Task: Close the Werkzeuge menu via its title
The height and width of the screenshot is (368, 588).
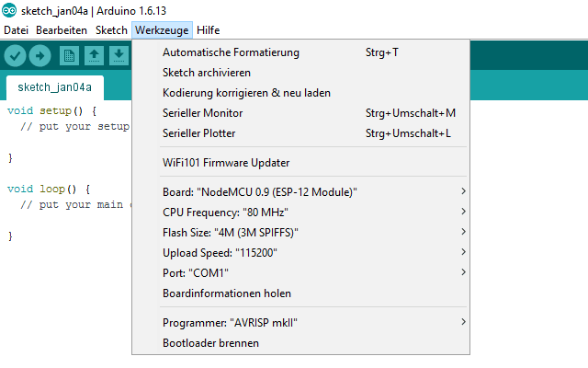Action: coord(162,30)
